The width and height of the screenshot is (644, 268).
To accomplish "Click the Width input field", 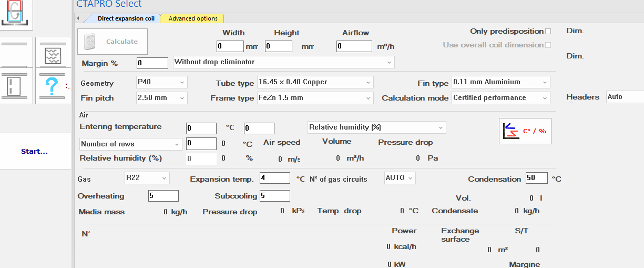I will coord(230,46).
